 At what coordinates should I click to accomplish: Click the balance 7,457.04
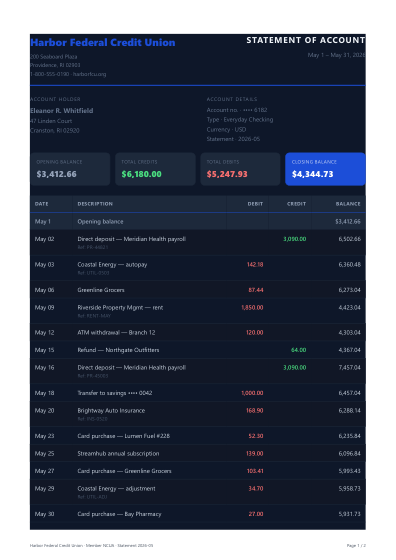point(350,368)
